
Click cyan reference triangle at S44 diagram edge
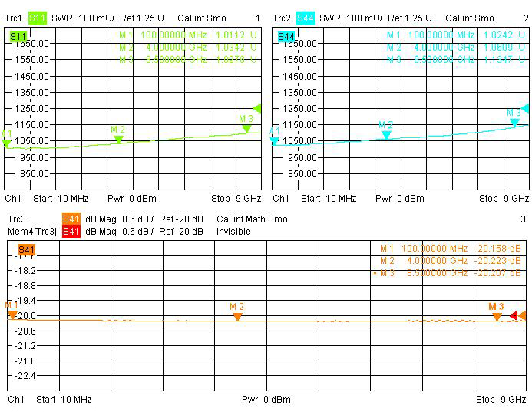coord(525,109)
